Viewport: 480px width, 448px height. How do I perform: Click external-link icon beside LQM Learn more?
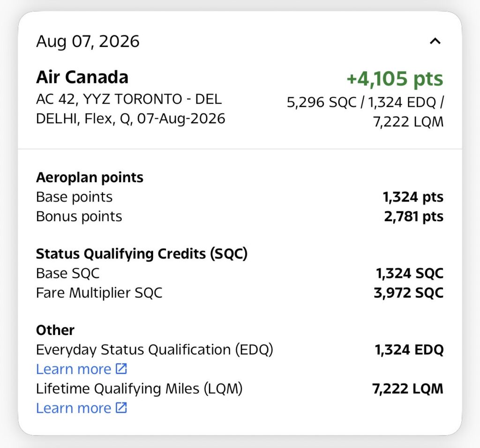(121, 408)
